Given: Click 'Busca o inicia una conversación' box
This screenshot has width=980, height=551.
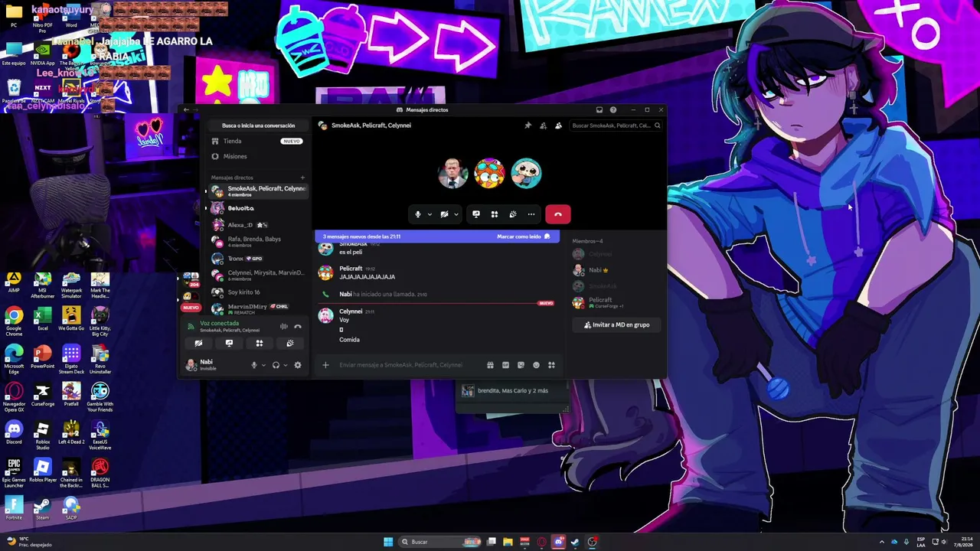Looking at the screenshot, I should point(259,126).
